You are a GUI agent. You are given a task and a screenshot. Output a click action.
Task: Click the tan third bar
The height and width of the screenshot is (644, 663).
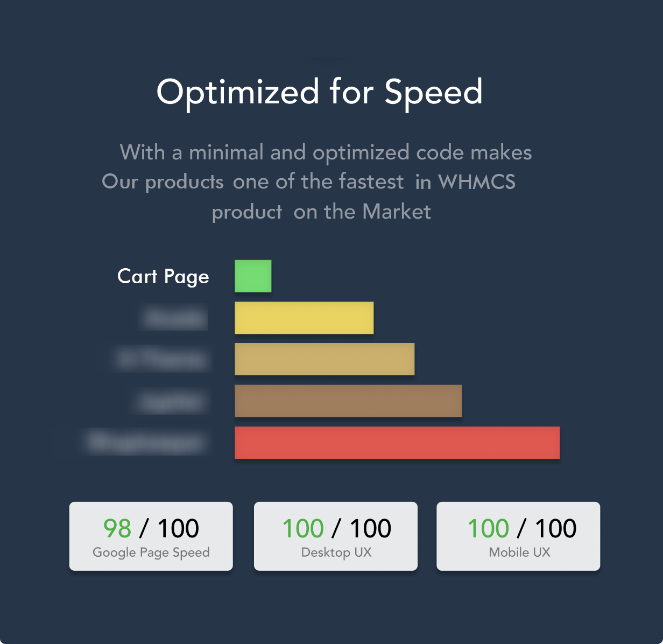tap(325, 359)
